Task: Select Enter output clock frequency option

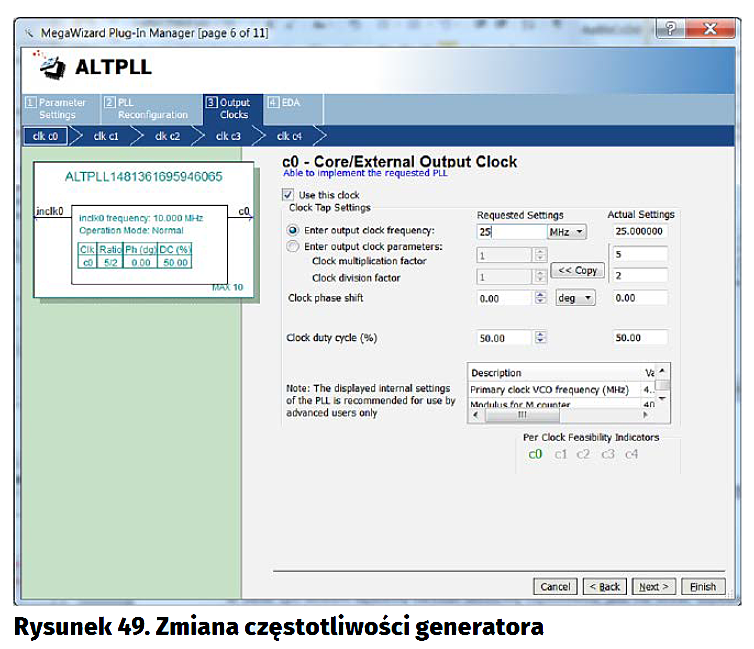Action: coord(293,231)
